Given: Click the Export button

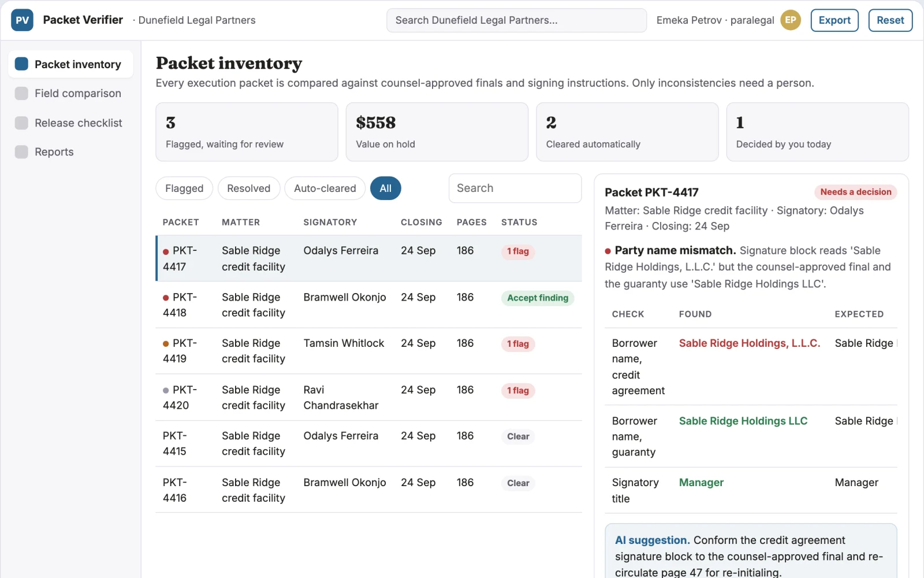Looking at the screenshot, I should 834,20.
